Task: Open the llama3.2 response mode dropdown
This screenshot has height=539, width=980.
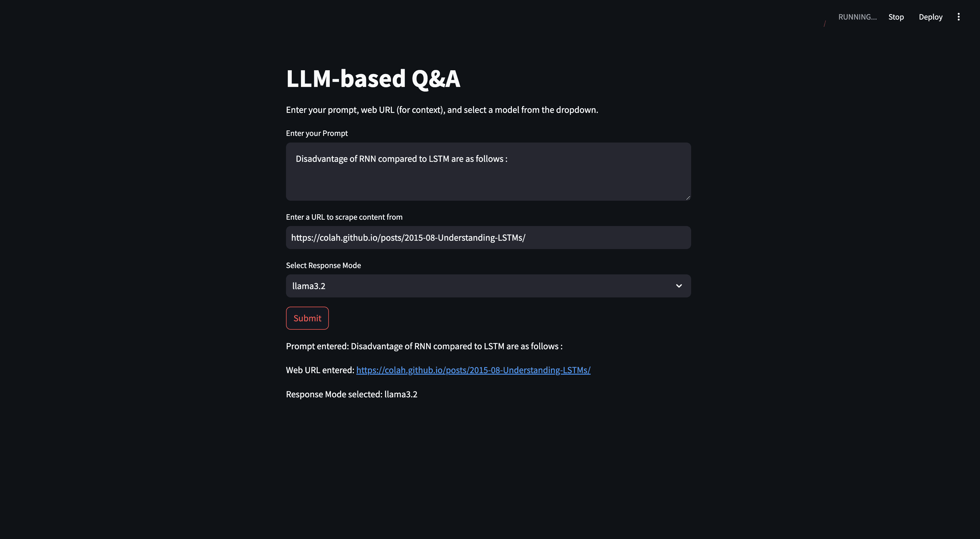Action: (x=488, y=286)
